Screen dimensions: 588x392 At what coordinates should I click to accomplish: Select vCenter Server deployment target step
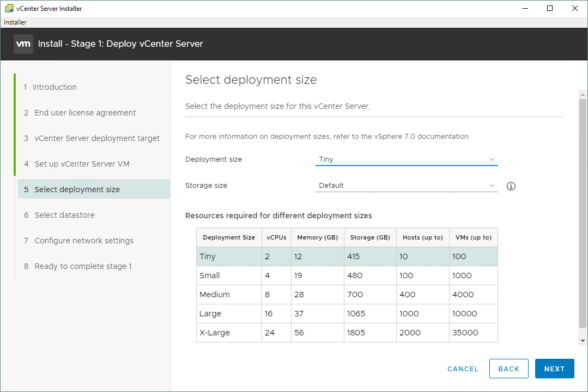click(x=97, y=138)
